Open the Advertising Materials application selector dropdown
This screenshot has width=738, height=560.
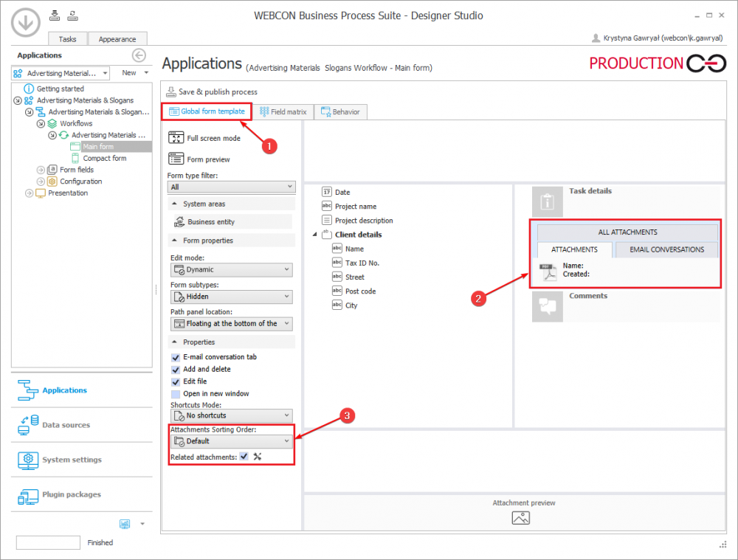tap(61, 73)
